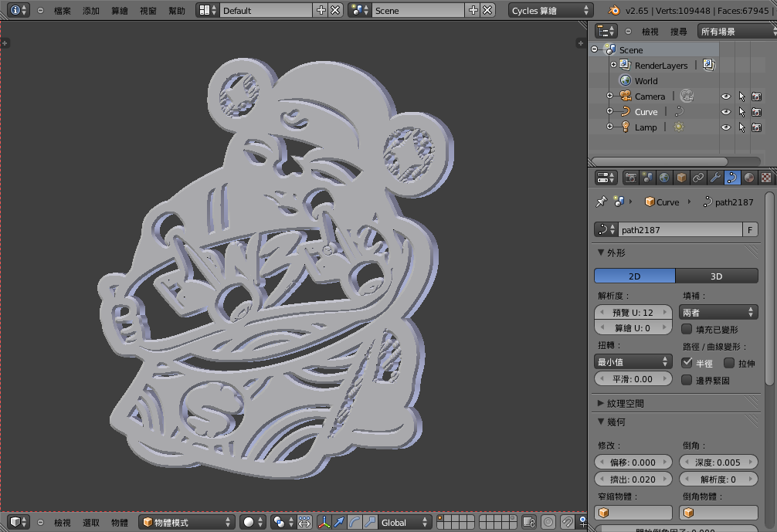Delete the Default screen layout
This screenshot has height=532, width=777.
coord(335,10)
